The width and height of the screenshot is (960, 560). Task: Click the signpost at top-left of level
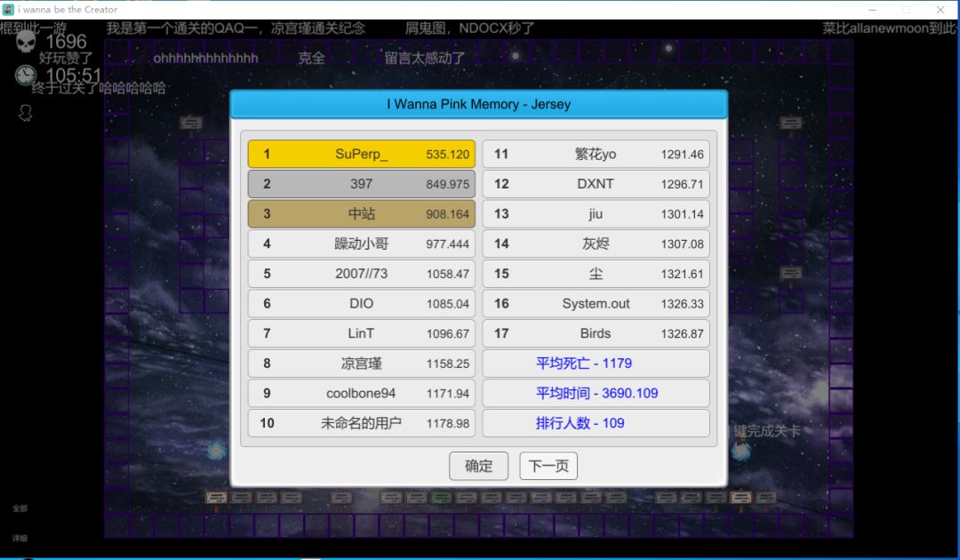tap(191, 124)
